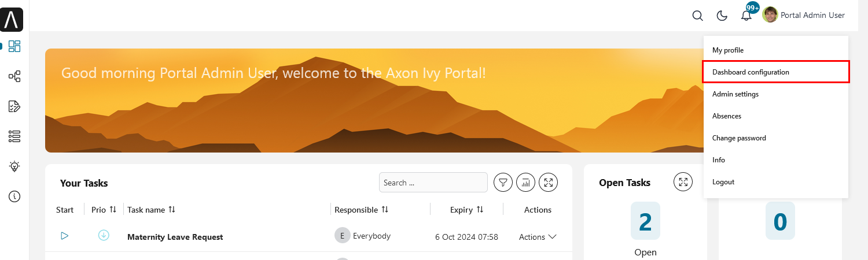
Task: Click the Your Tasks widget title
Action: [x=84, y=183]
